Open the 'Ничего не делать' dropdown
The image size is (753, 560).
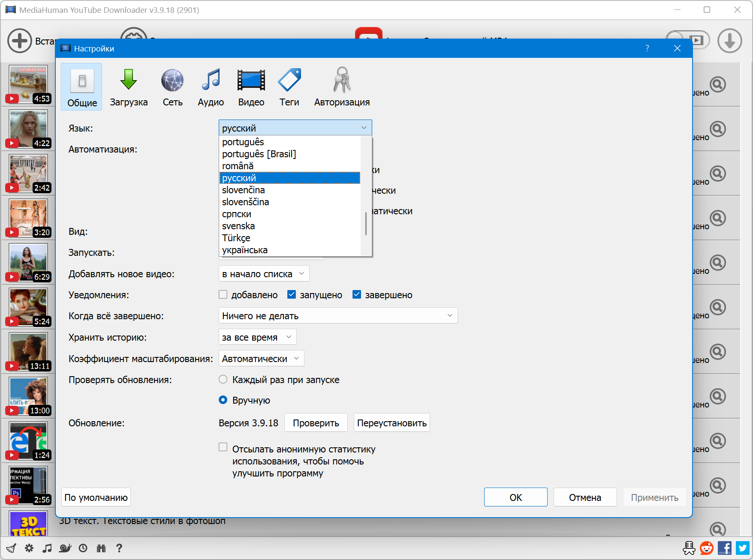point(338,316)
